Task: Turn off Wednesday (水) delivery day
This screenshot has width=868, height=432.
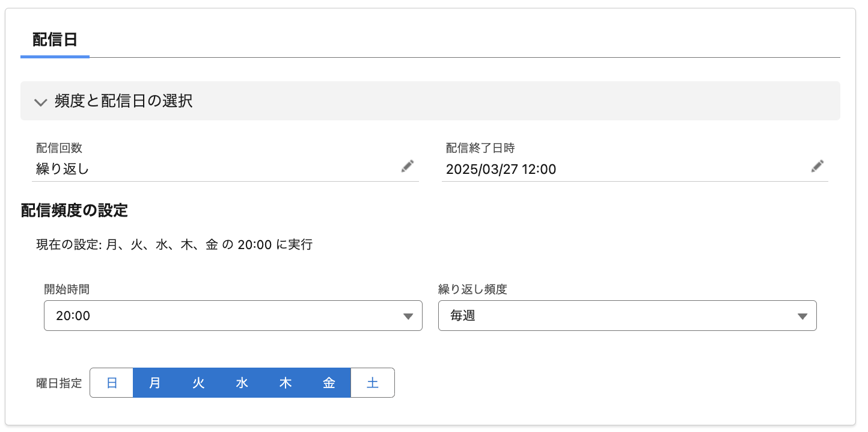Action: pos(242,383)
